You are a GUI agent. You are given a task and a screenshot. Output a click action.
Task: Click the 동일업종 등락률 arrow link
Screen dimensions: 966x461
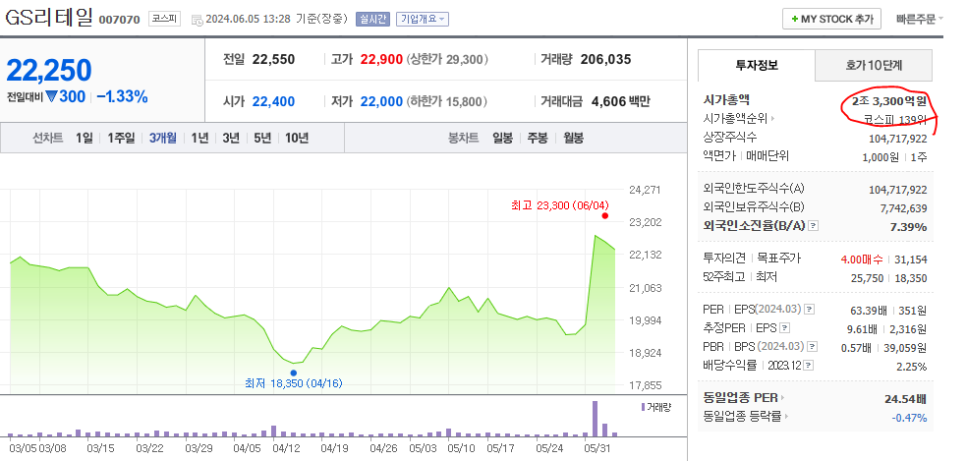pyautogui.click(x=745, y=417)
